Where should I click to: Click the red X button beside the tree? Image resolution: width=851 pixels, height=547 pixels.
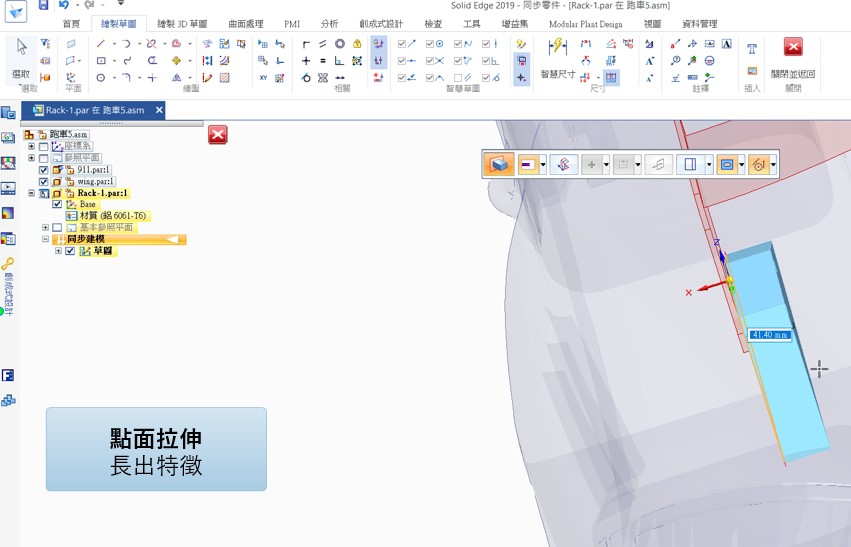pyautogui.click(x=218, y=135)
